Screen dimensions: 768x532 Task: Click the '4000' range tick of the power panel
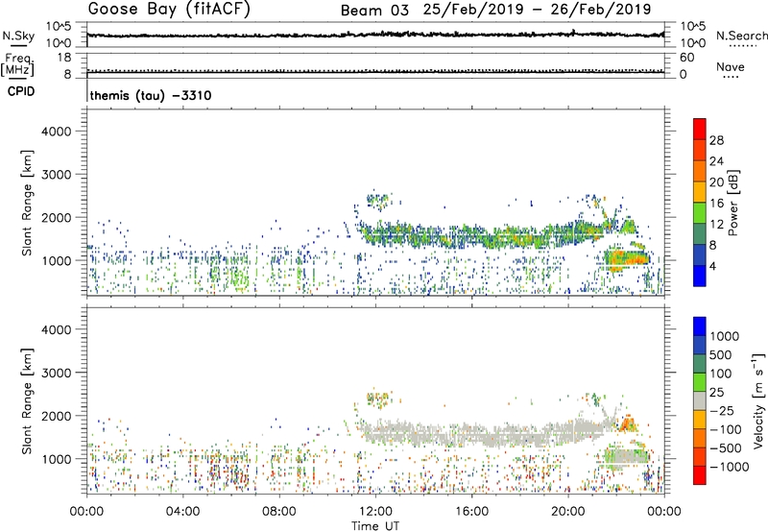coord(56,132)
